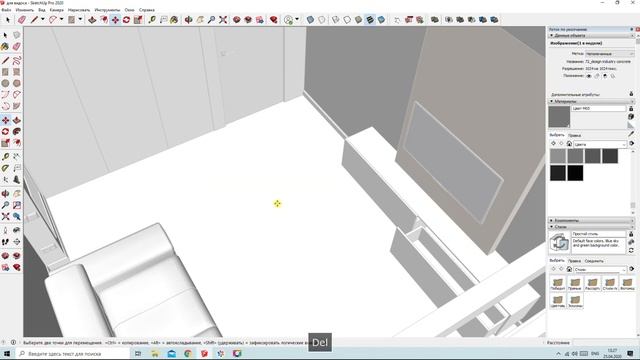The height and width of the screenshot is (360, 640).
Task: Open 3D Warehouse from top toolbar
Action: 237,20
